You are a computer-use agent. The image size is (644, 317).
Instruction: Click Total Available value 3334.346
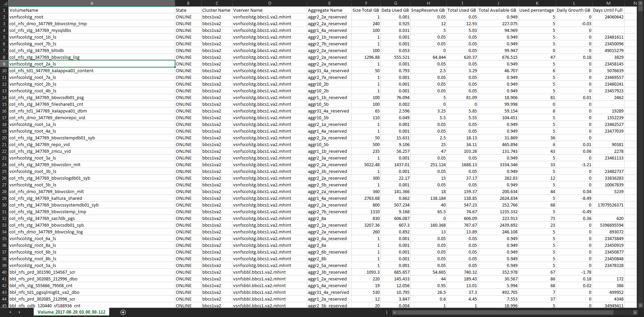click(x=498, y=165)
